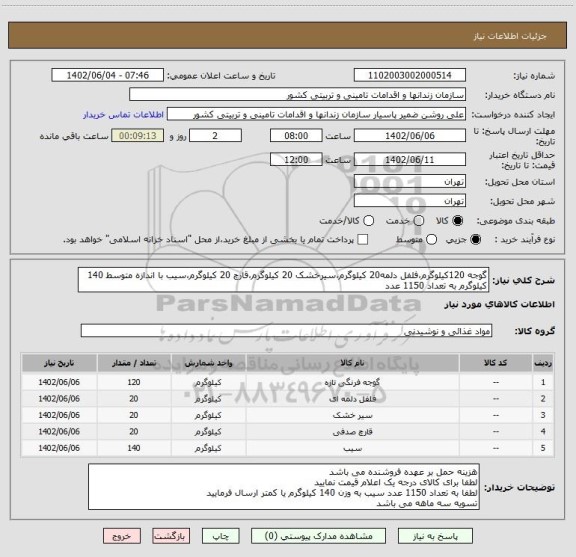This screenshot has height=557, width=576.
Task: Select the قارچ صدفی item cell
Action: coord(352,432)
